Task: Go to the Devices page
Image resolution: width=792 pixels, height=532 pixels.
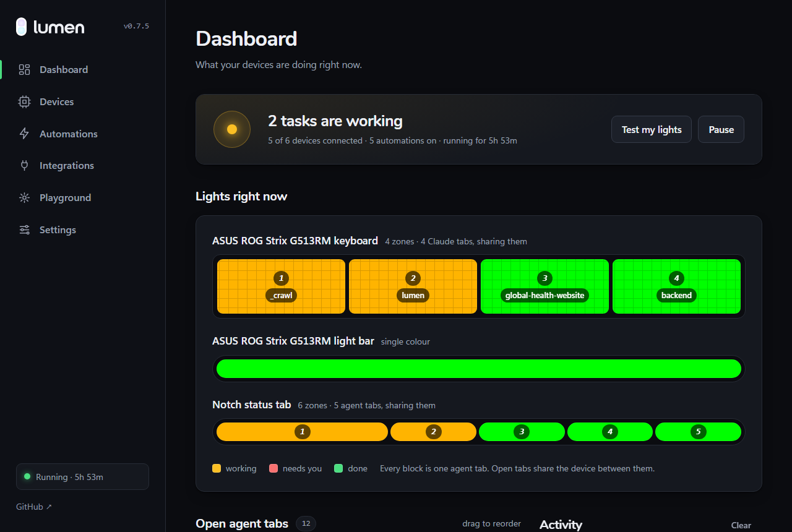Action: pyautogui.click(x=56, y=101)
